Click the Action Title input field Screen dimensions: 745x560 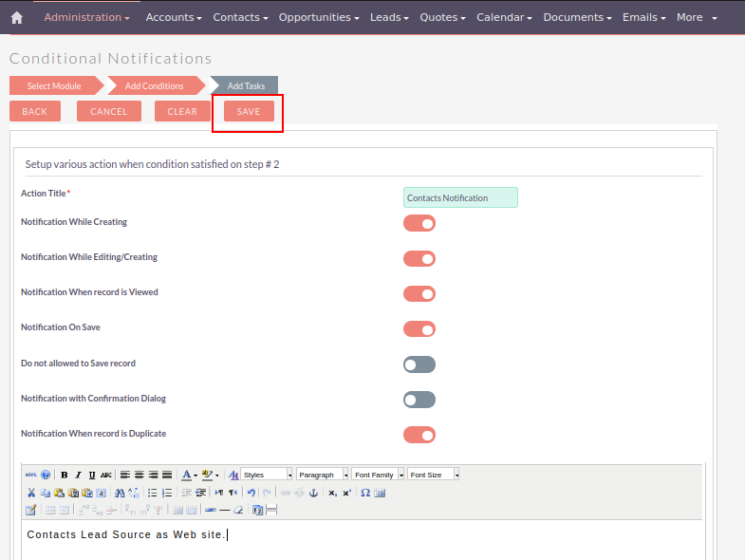tap(460, 197)
